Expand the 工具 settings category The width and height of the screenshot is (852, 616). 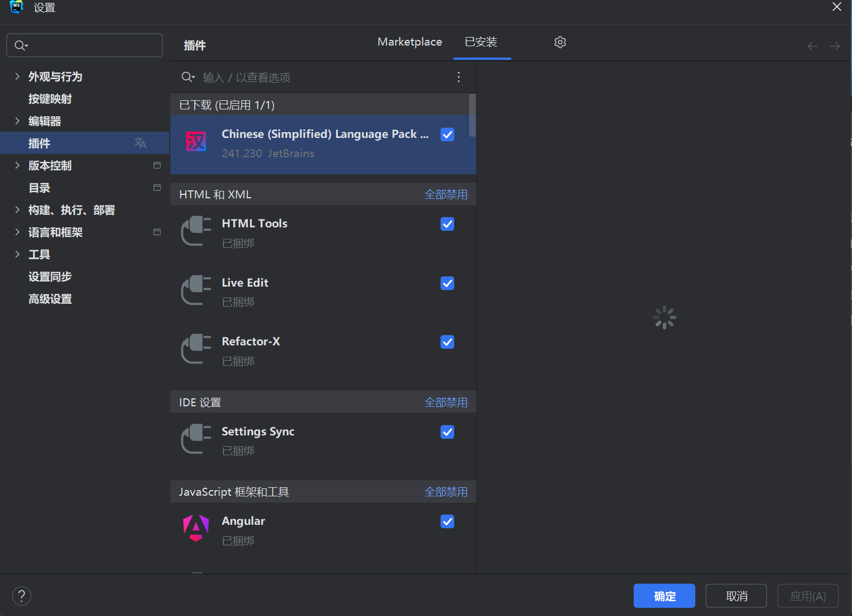[x=17, y=254]
